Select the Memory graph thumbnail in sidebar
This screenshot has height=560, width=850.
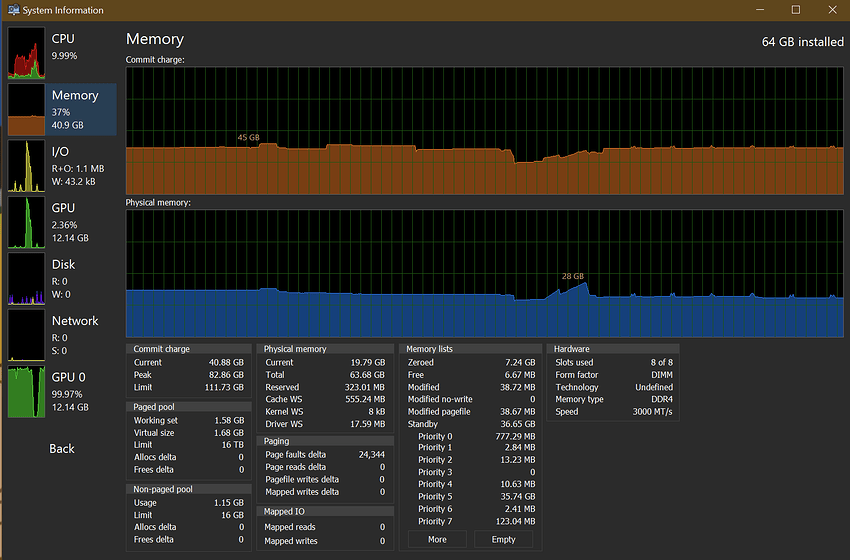click(27, 109)
